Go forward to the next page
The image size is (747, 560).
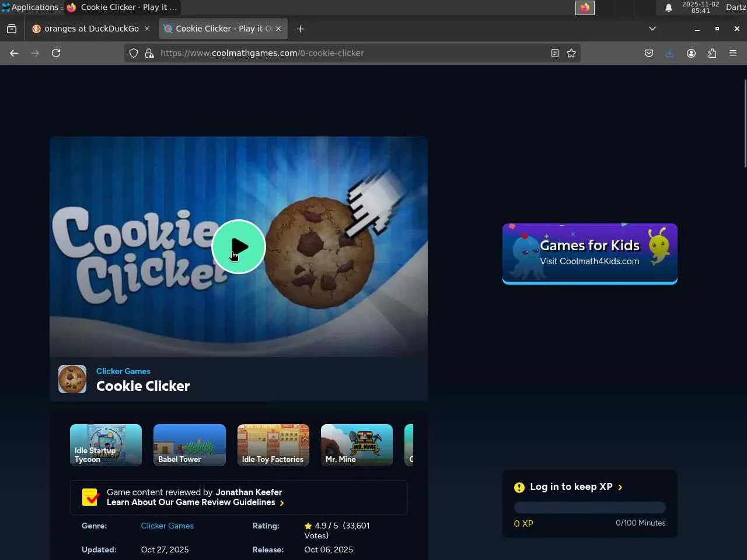35,53
